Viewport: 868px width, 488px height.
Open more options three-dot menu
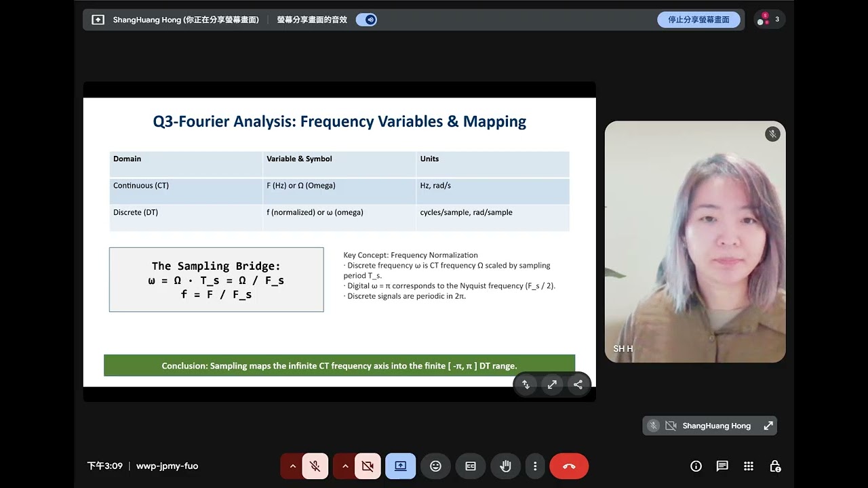pos(535,466)
